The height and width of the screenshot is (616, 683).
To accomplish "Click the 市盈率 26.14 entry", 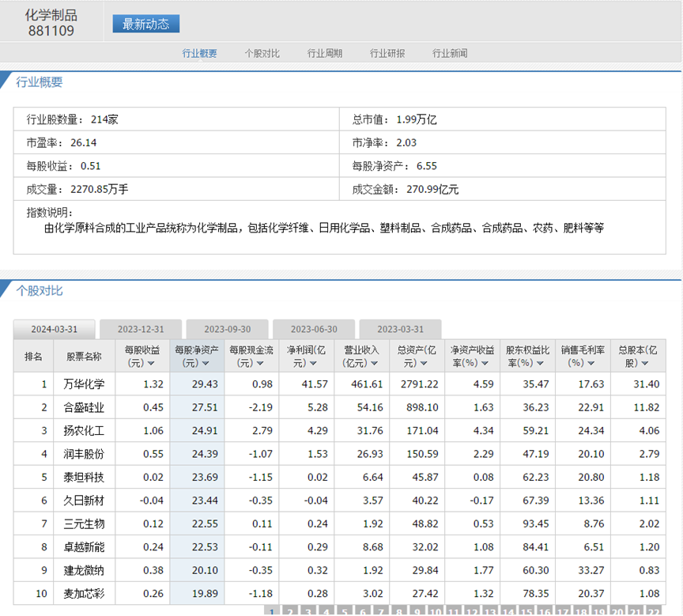I will [x=62, y=142].
